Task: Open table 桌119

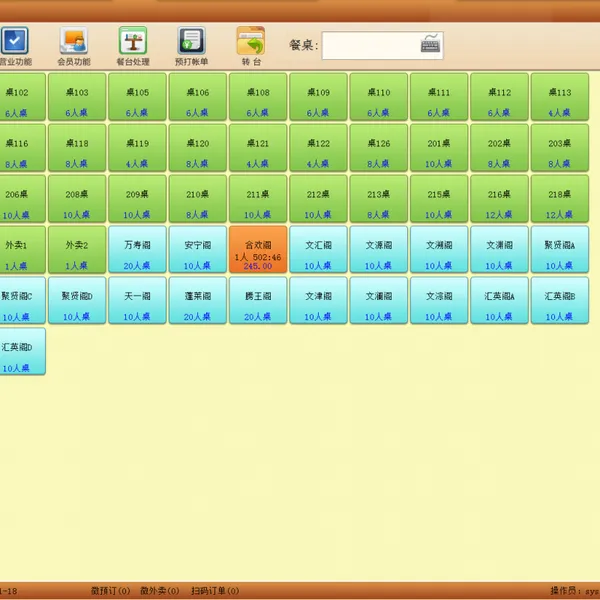Action: coord(137,148)
